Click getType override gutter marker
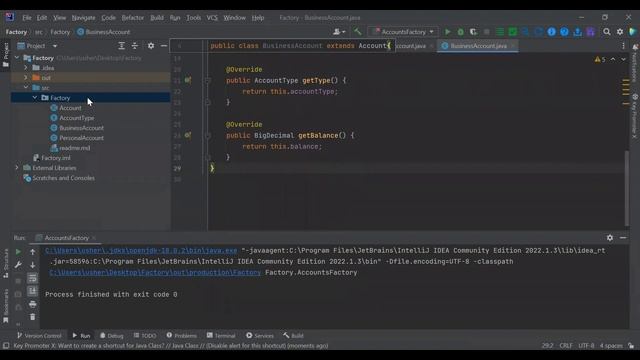Image resolution: width=640 pixels, height=360 pixels. click(188, 80)
